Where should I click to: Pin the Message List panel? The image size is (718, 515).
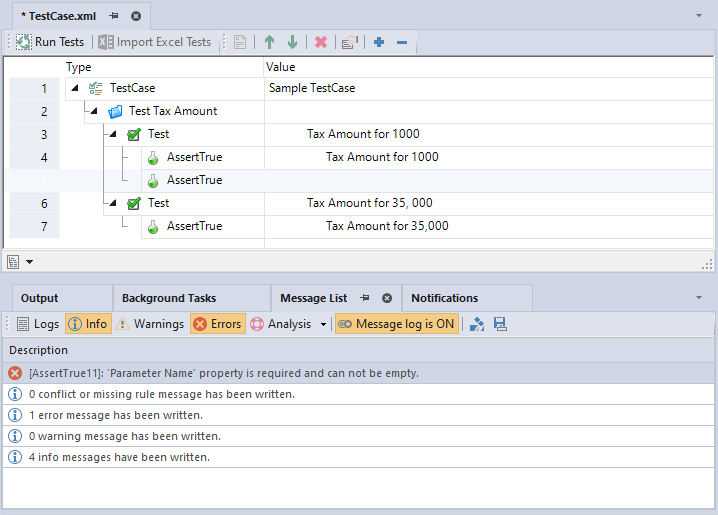tap(364, 298)
